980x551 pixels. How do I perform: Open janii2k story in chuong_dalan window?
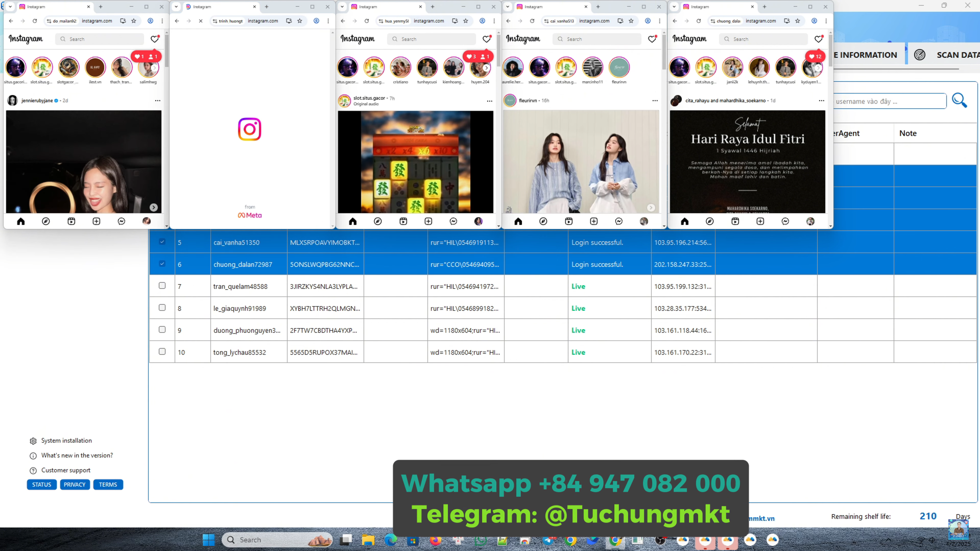pyautogui.click(x=732, y=67)
